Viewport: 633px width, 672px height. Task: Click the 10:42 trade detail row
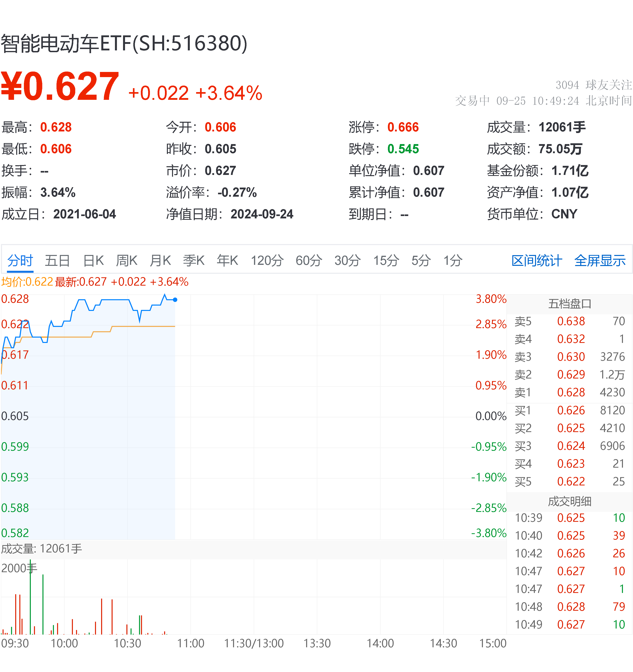coord(569,553)
